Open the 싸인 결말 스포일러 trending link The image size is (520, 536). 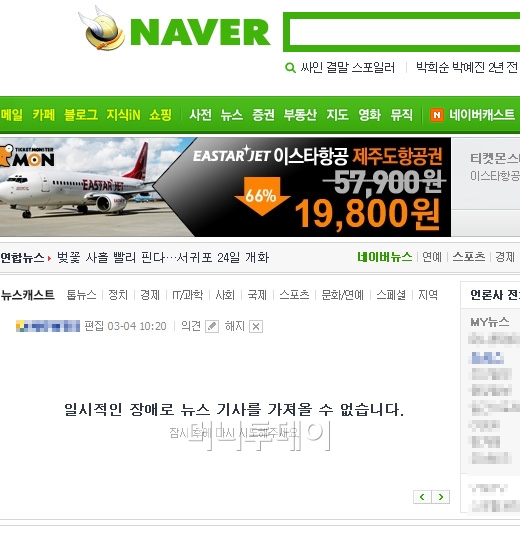tap(347, 68)
